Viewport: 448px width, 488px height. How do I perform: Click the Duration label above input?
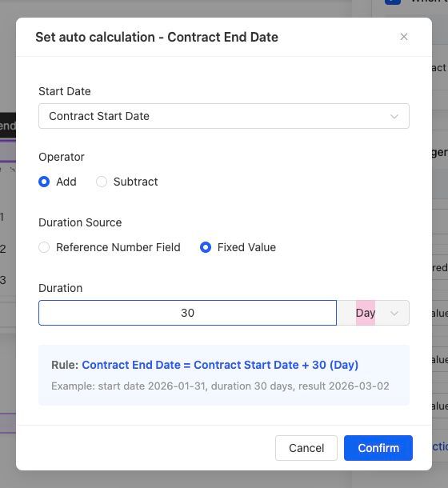click(60, 288)
